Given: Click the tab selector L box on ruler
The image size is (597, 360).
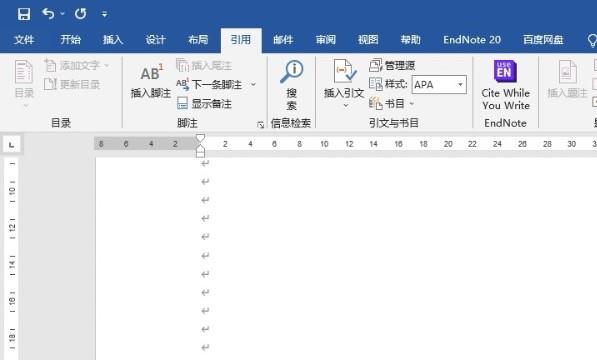Looking at the screenshot, I should point(12,144).
